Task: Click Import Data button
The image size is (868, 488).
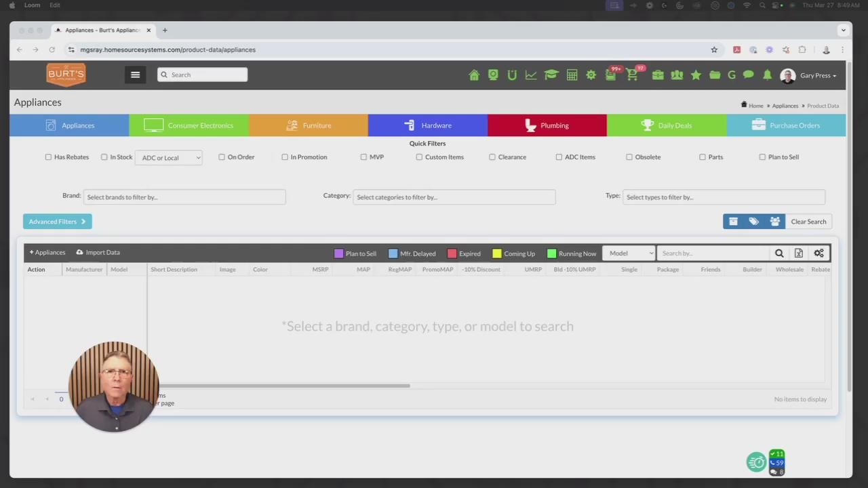Action: [x=98, y=252]
